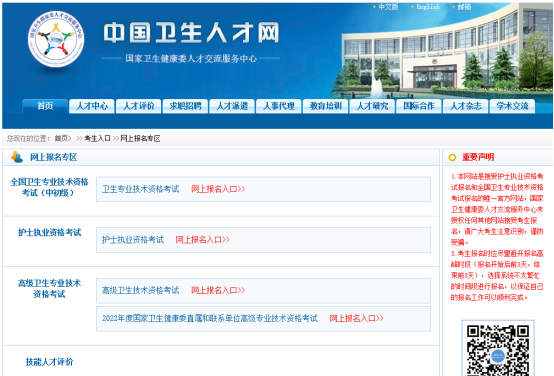Switch to the English language link
554x376 pixels.
pos(428,7)
